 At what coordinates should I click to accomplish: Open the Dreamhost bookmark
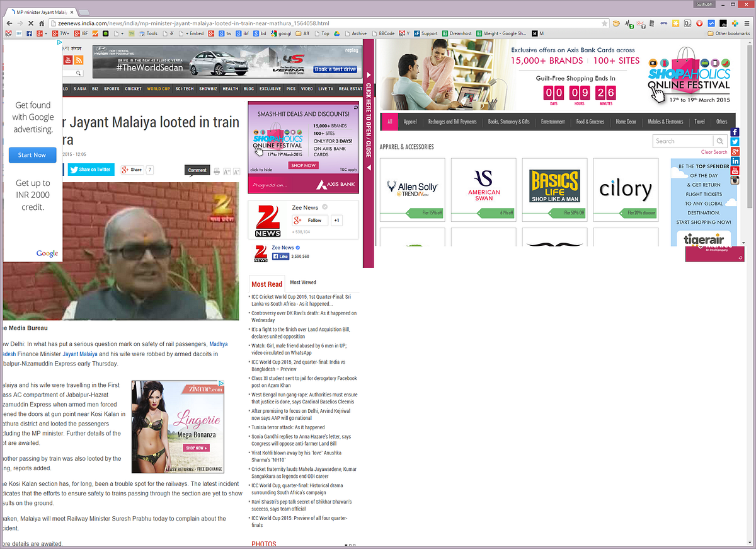(457, 33)
